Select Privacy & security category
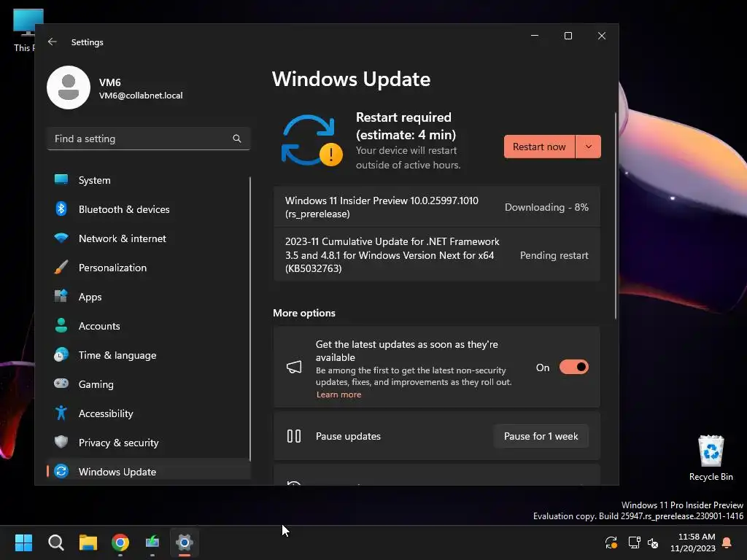Viewport: 747px width, 560px height. click(x=149, y=442)
